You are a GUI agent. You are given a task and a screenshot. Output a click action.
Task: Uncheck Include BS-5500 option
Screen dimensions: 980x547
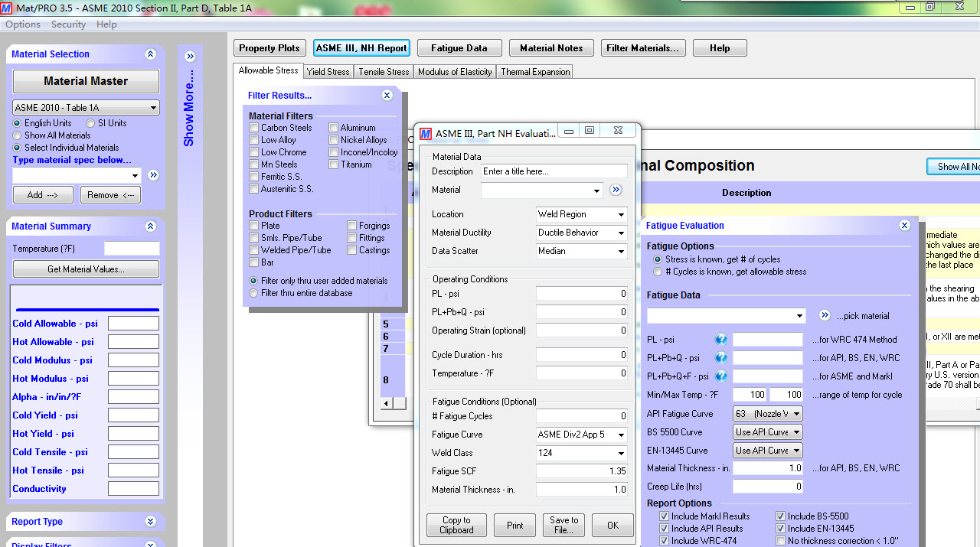(x=780, y=516)
